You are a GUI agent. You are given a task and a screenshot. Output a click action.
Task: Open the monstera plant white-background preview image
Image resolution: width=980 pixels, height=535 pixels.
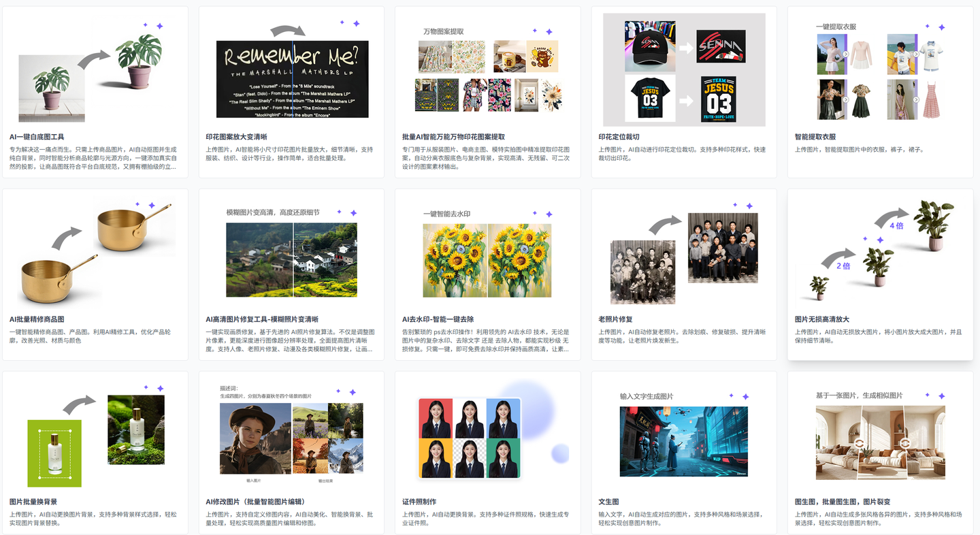point(95,70)
